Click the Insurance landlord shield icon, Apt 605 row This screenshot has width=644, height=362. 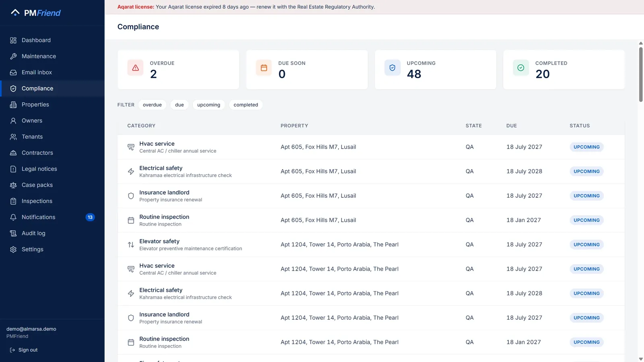click(x=131, y=196)
